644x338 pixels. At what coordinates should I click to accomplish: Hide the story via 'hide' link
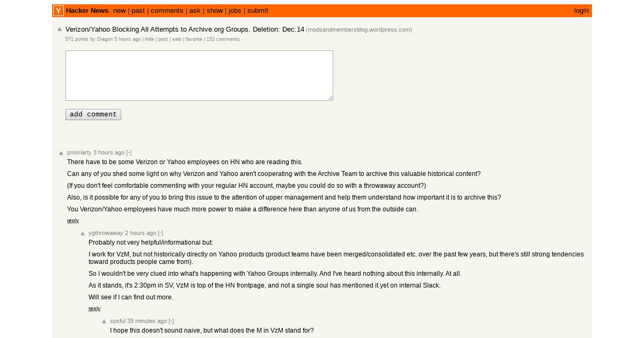click(149, 39)
